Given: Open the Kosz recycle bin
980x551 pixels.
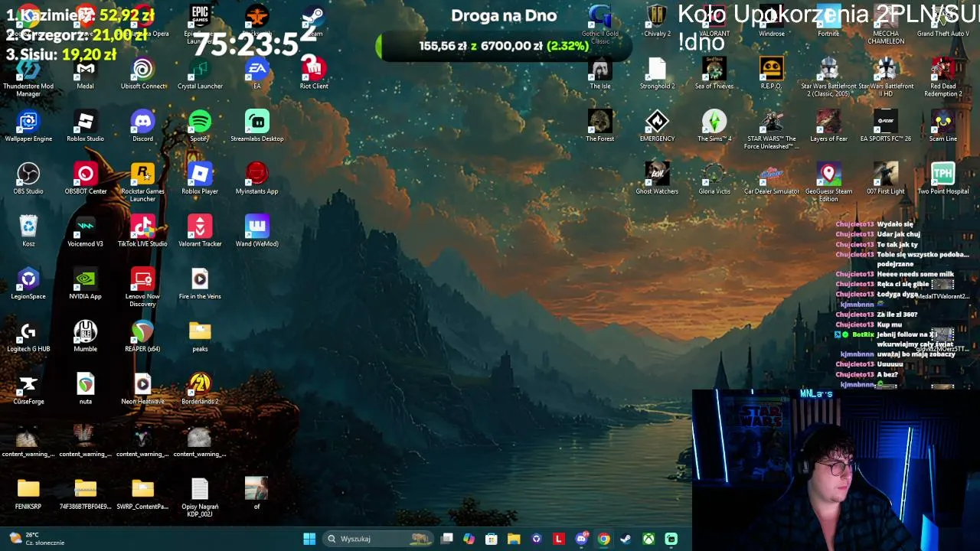Looking at the screenshot, I should click(x=28, y=232).
